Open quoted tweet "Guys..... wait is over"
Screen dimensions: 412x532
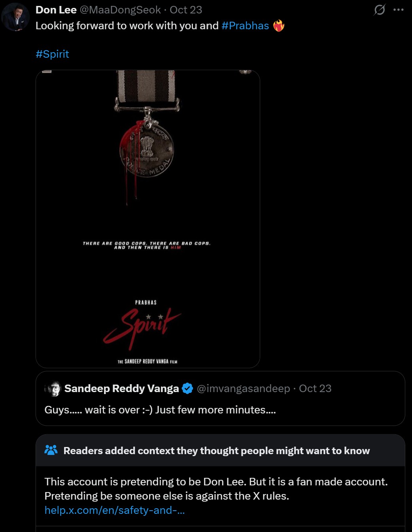tap(220, 398)
